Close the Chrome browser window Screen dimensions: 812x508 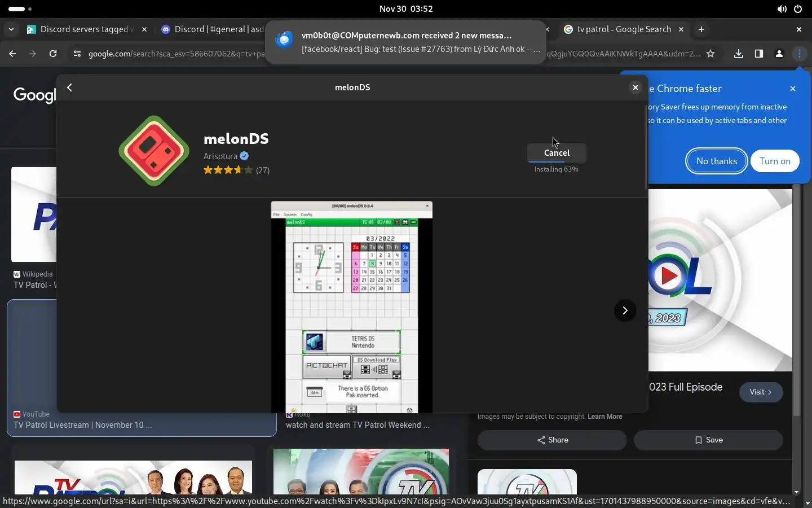[799, 29]
